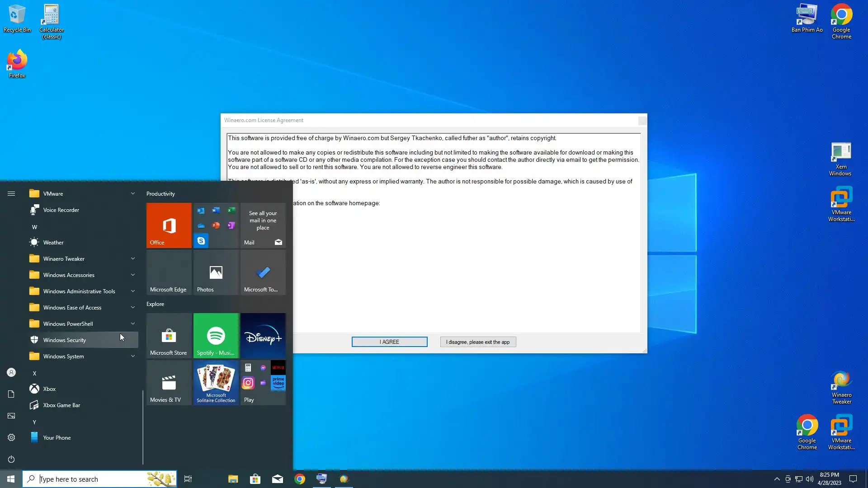Viewport: 868px width, 488px height.
Task: Launch the Spotify Music tile
Action: click(216, 335)
